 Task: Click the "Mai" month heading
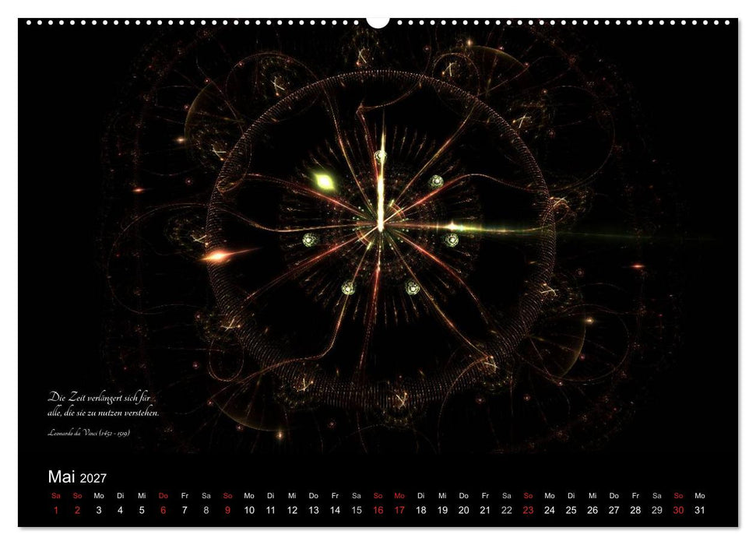tap(62, 476)
